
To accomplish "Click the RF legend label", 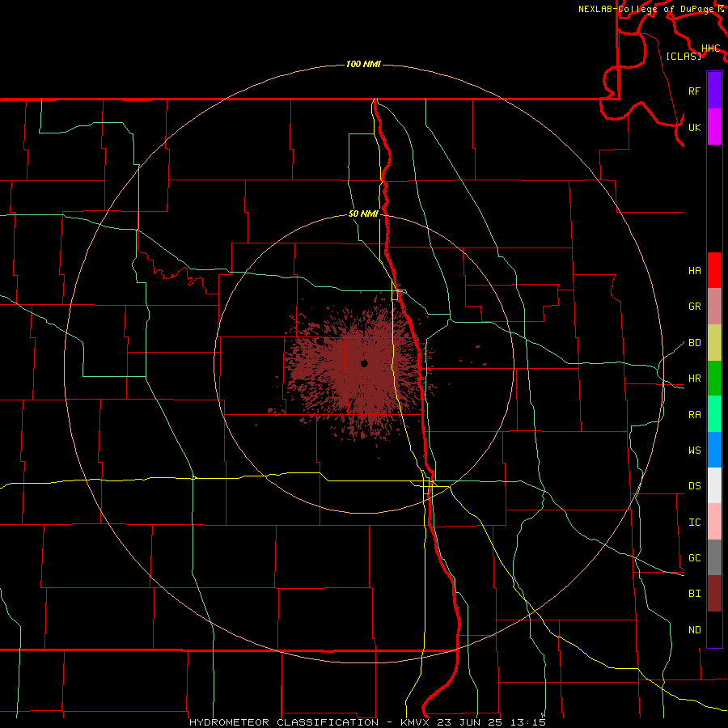I will 694,91.
